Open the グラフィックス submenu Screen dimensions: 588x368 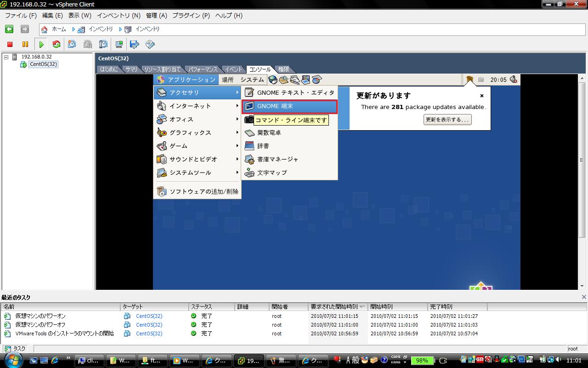197,132
